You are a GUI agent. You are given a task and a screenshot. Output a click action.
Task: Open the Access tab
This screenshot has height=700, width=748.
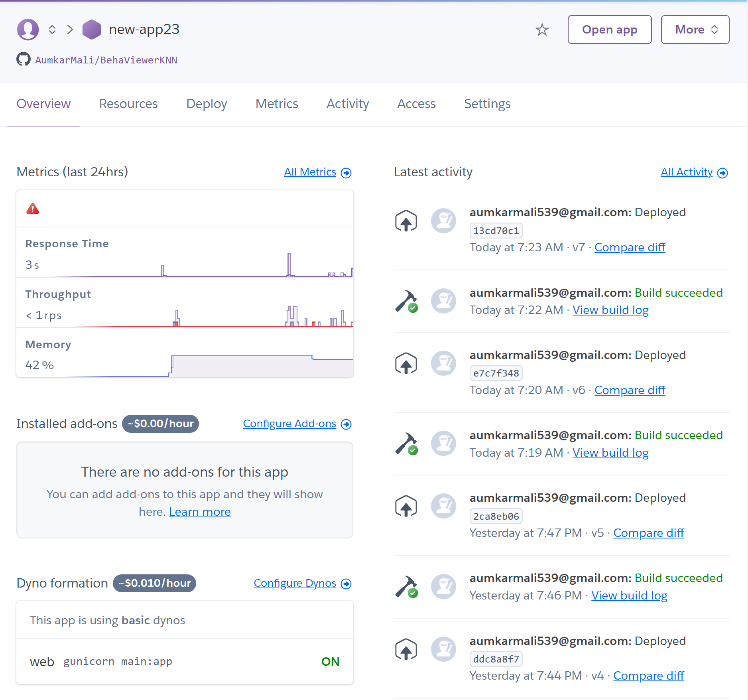pos(416,104)
